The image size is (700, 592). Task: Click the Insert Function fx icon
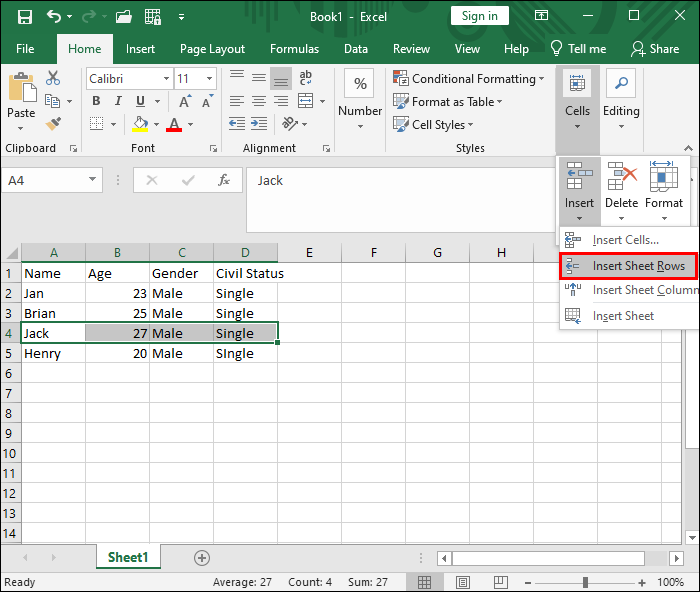click(224, 180)
